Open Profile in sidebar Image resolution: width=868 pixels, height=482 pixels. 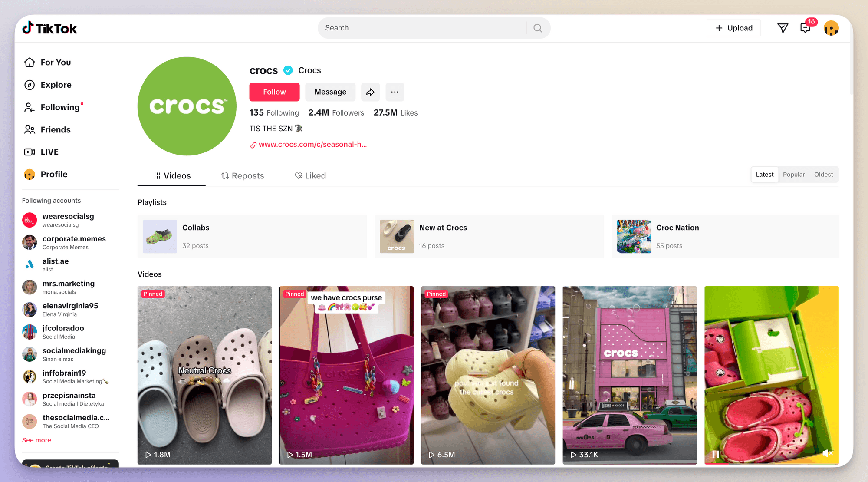(46, 175)
